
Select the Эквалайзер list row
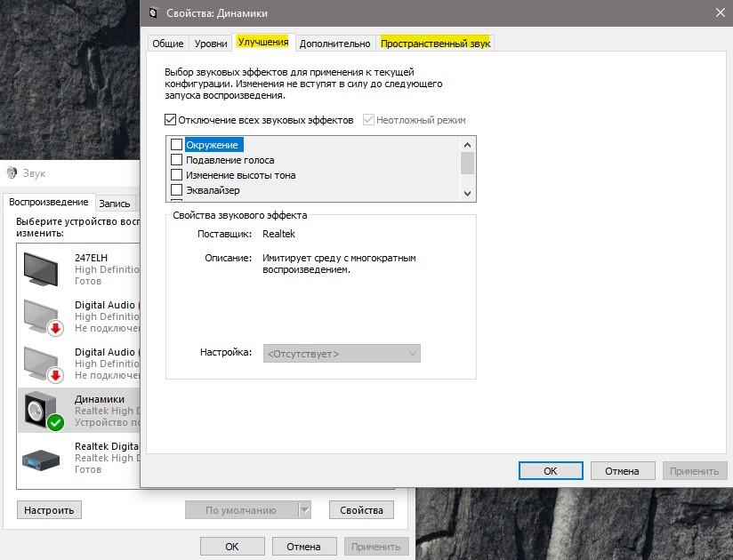[x=313, y=189]
